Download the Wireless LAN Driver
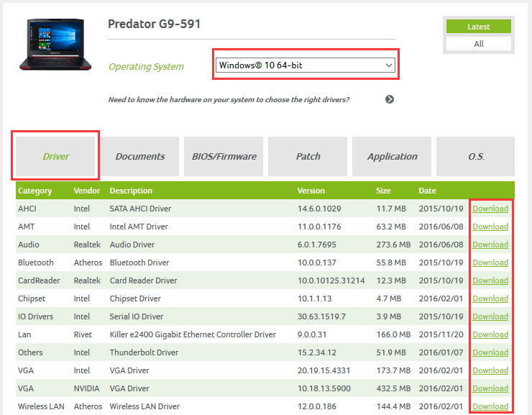 coord(490,406)
